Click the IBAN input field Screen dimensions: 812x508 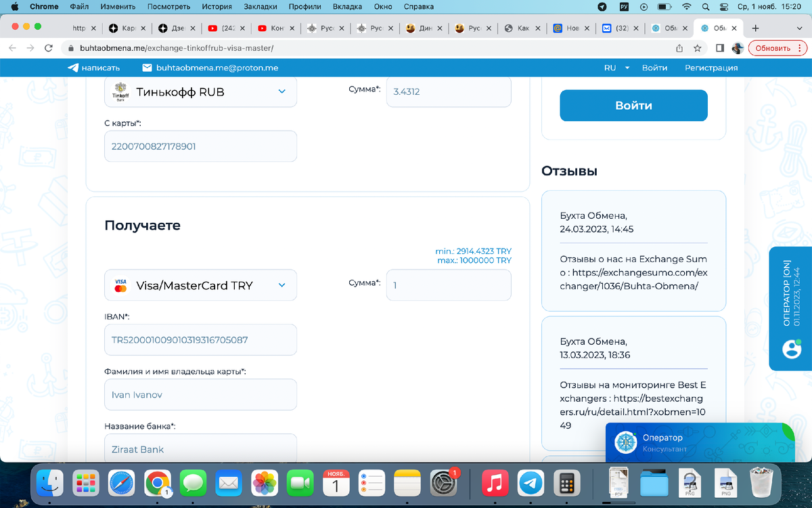point(200,340)
